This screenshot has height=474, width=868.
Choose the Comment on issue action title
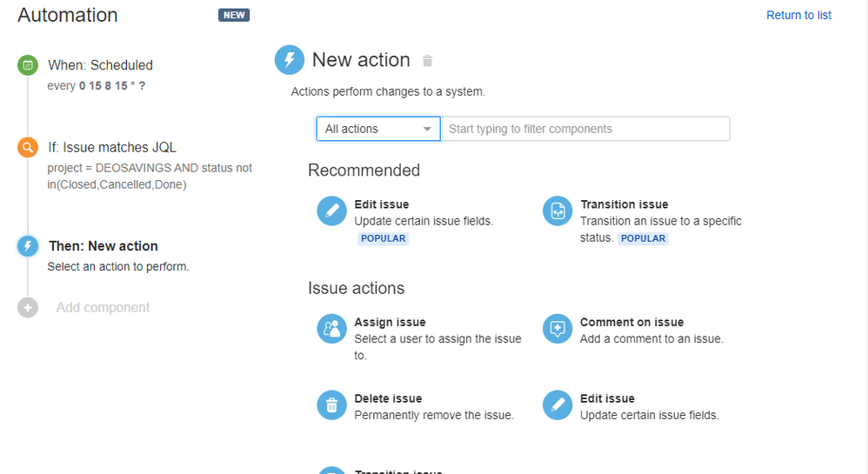(x=631, y=323)
